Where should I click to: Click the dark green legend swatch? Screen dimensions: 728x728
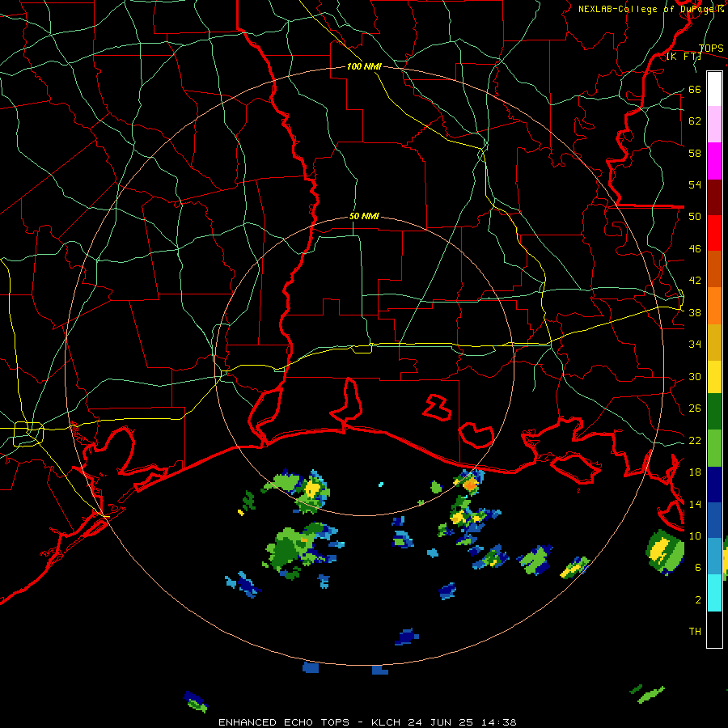click(x=714, y=412)
